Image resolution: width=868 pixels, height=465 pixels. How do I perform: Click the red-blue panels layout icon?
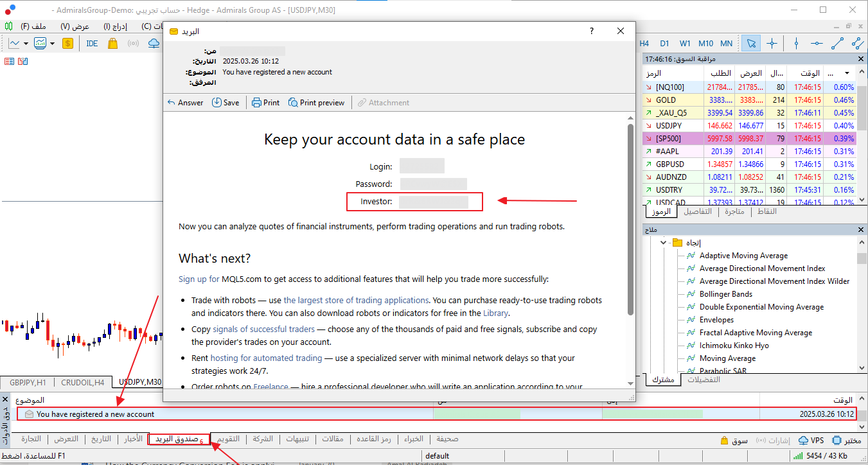23,61
